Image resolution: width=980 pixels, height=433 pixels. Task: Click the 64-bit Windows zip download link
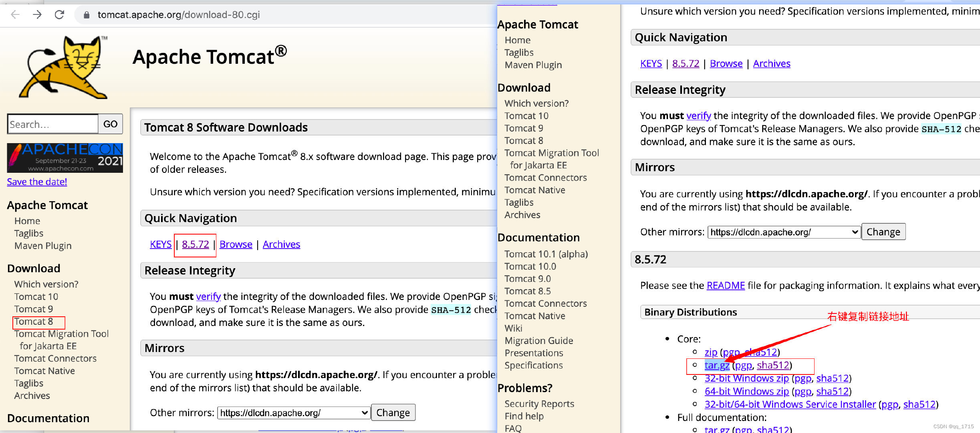pos(746,391)
